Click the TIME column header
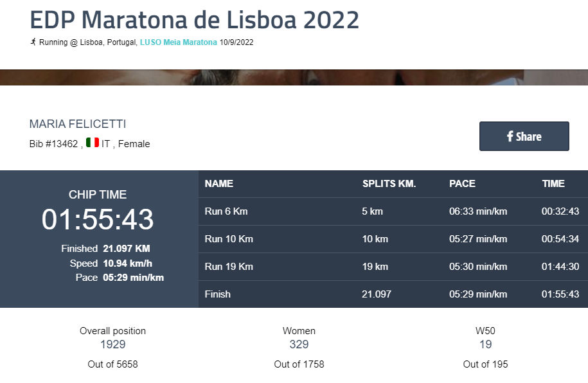This screenshot has height=383, width=588. (553, 184)
